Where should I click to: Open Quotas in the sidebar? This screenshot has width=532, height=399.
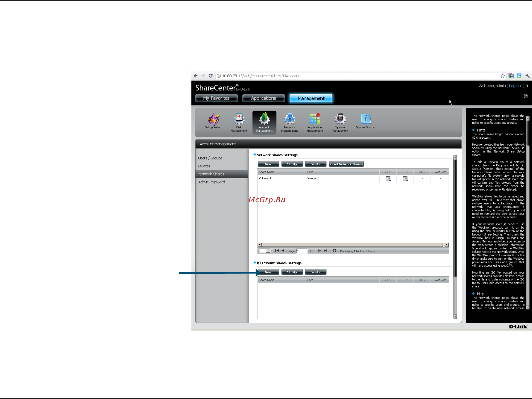pyautogui.click(x=204, y=166)
